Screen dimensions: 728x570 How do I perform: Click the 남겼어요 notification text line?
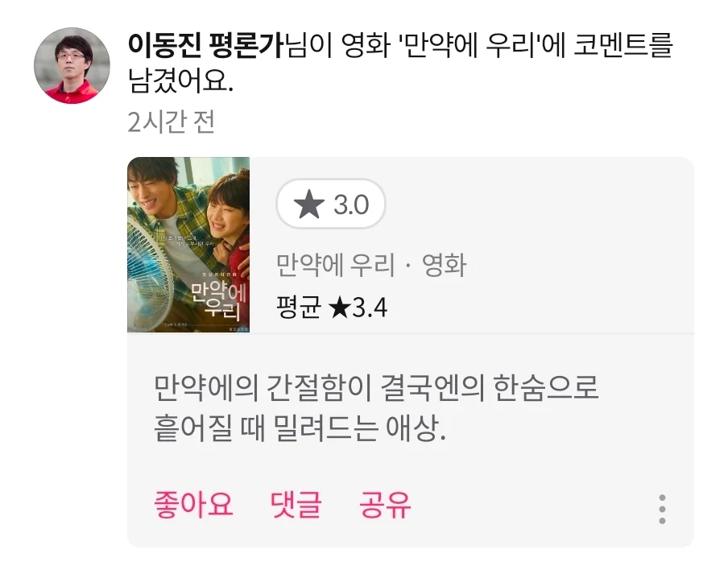click(180, 81)
